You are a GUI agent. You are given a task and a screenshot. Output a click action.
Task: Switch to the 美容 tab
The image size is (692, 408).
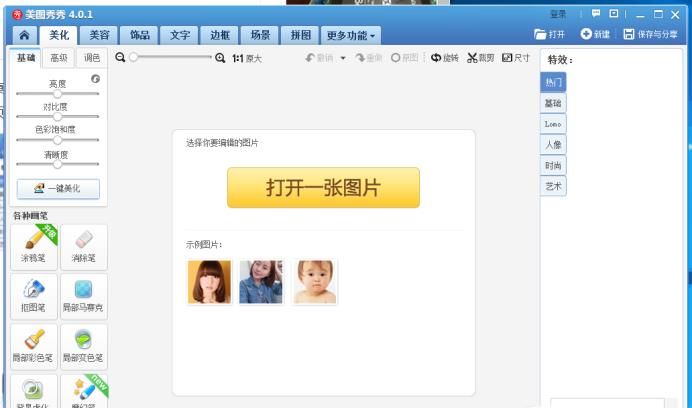(x=99, y=35)
